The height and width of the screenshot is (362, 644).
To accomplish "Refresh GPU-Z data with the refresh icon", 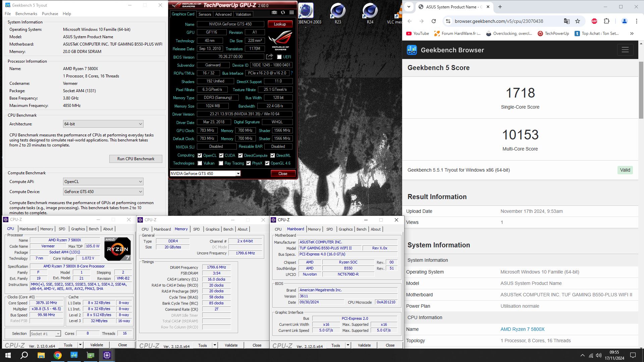I will point(283,12).
